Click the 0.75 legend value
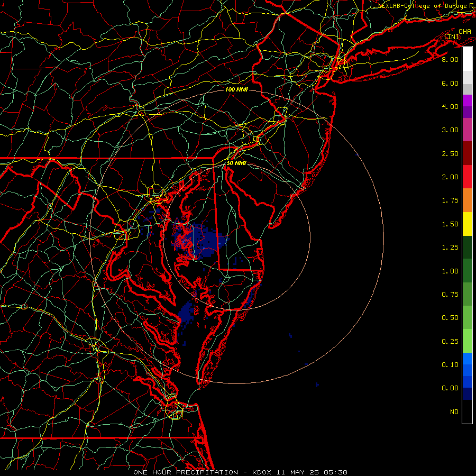 (x=450, y=295)
